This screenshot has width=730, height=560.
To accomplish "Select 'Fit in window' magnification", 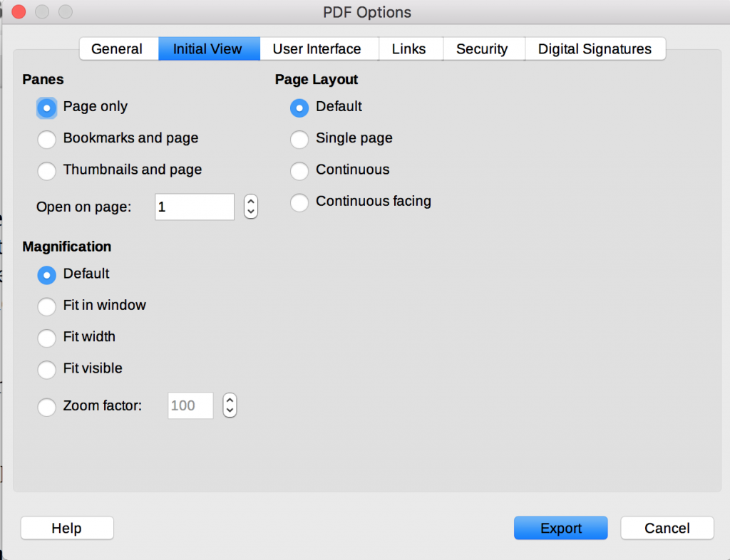I will point(46,306).
